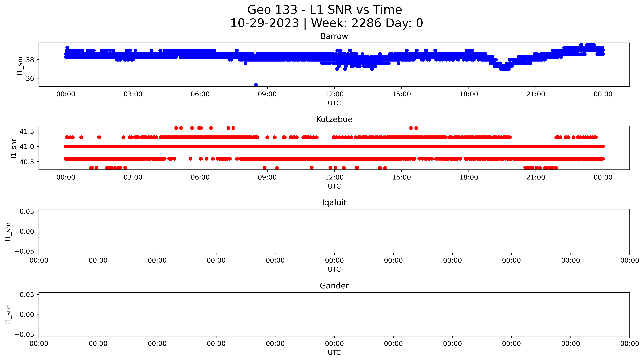Click the '12:00' x-tick under Kotzebue plot

tap(334, 177)
